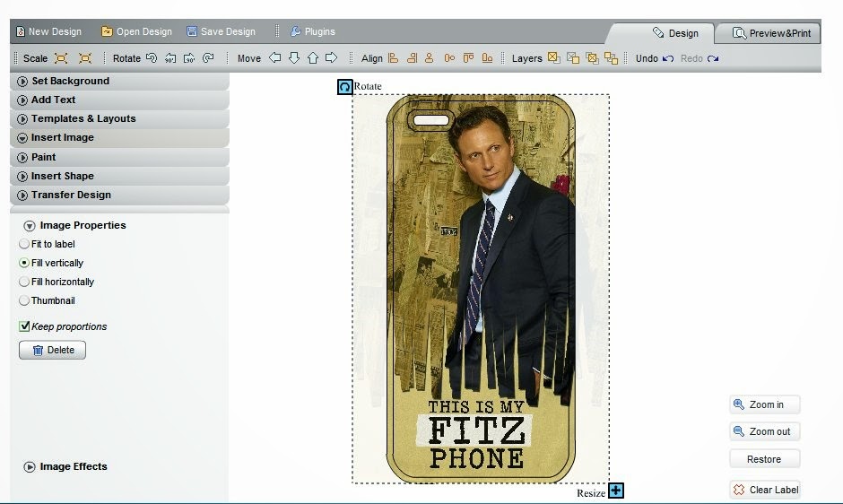
Task: Select the phone case image on canvas
Action: [x=481, y=289]
